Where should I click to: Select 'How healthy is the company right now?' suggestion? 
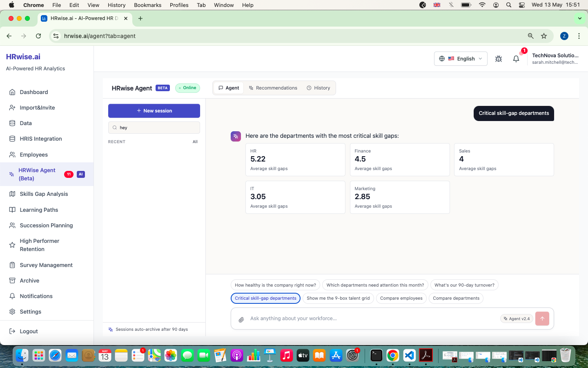(x=275, y=285)
